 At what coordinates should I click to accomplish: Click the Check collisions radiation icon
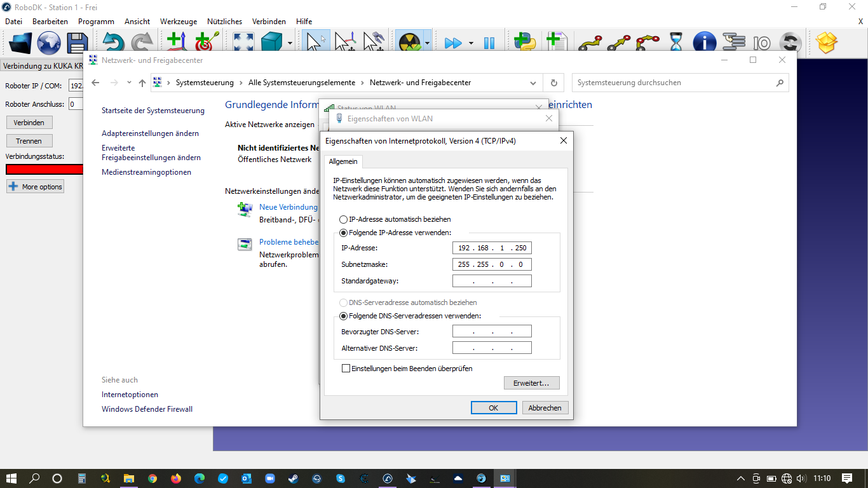pyautogui.click(x=409, y=43)
